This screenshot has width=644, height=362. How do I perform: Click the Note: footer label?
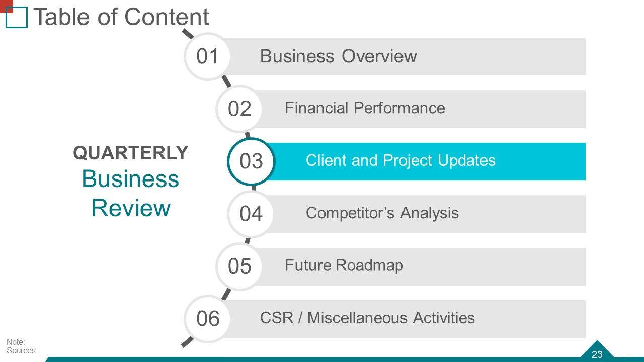[15, 342]
